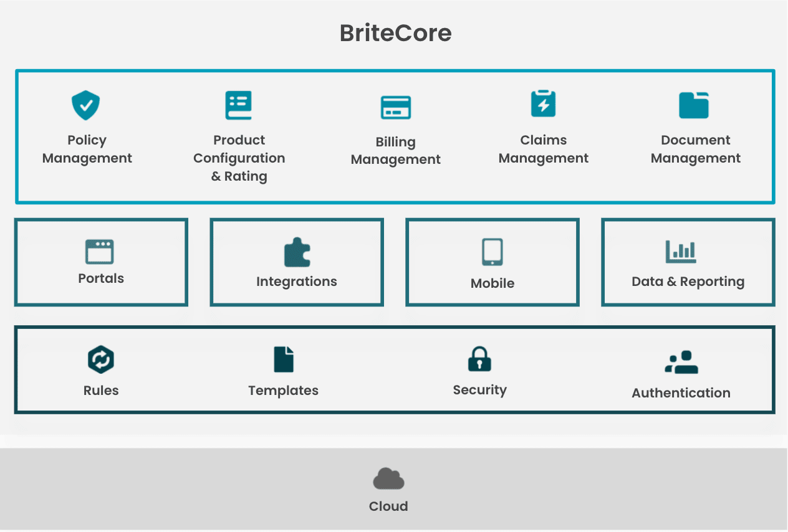The width and height of the screenshot is (788, 532).
Task: Click the Cloud icon
Action: (x=389, y=479)
